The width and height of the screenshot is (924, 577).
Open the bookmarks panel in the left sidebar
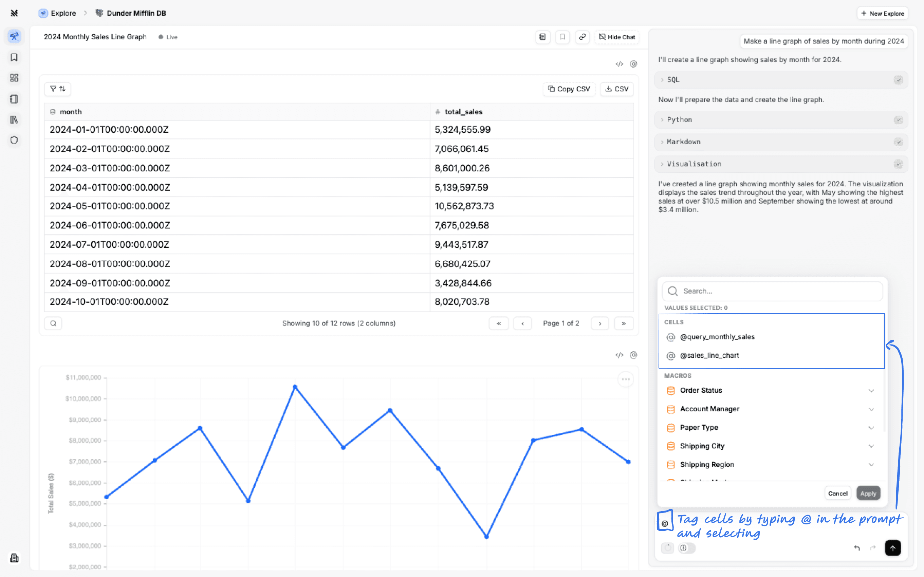point(14,57)
